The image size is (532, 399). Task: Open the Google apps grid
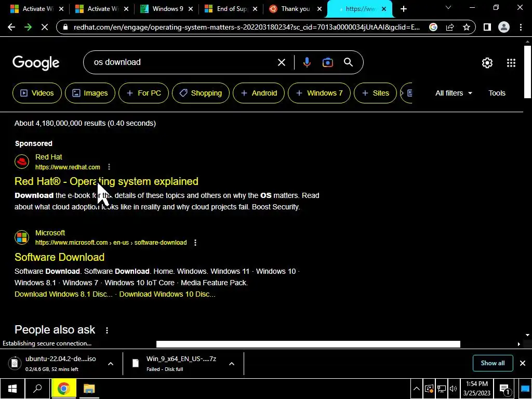(x=511, y=63)
